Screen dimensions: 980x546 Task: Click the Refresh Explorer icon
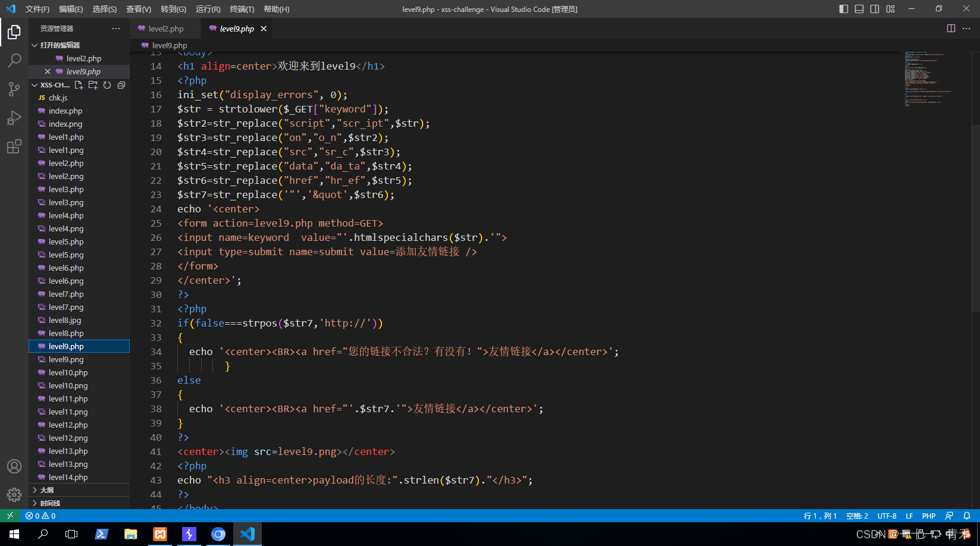tap(107, 85)
